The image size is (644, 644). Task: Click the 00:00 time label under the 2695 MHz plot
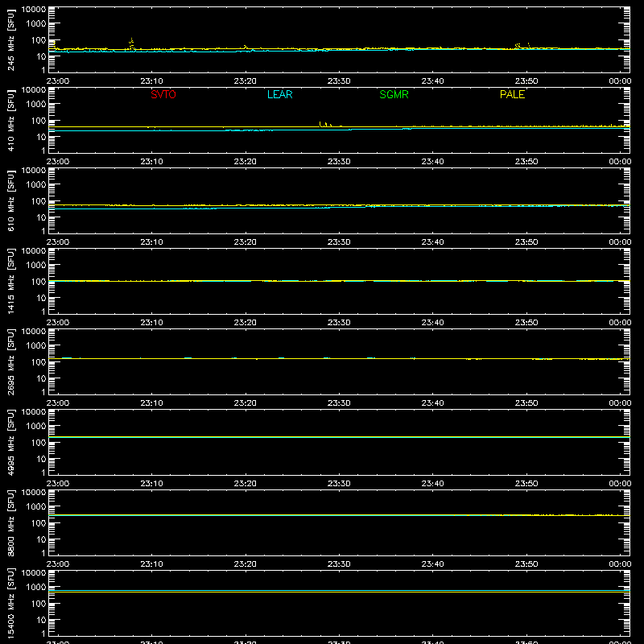pos(620,403)
